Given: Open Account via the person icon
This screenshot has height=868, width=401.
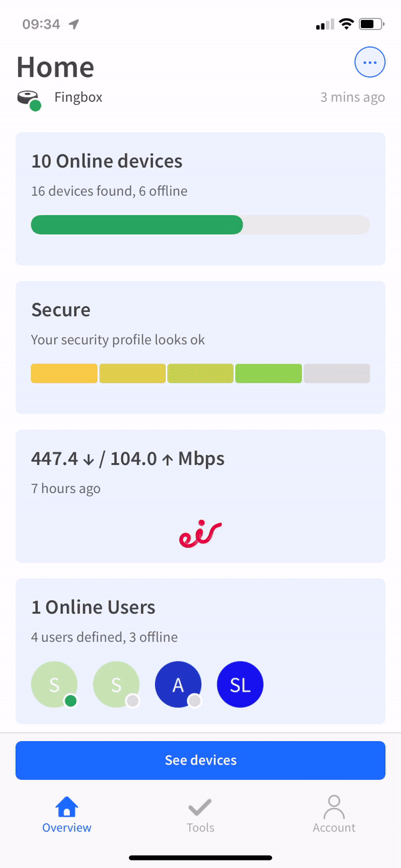Looking at the screenshot, I should (333, 806).
